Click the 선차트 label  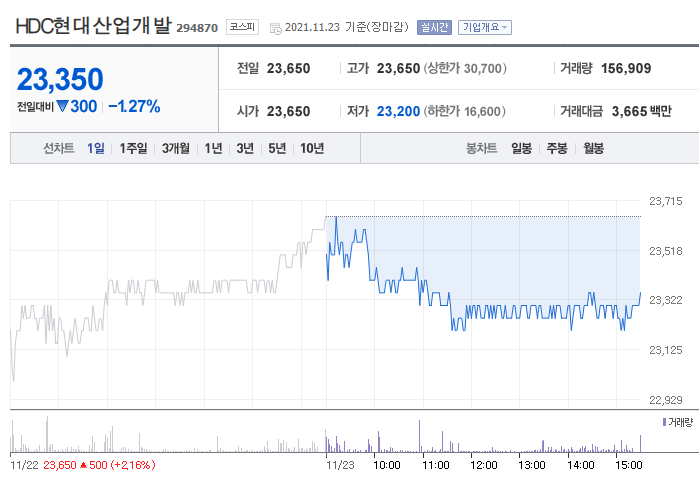[x=58, y=148]
